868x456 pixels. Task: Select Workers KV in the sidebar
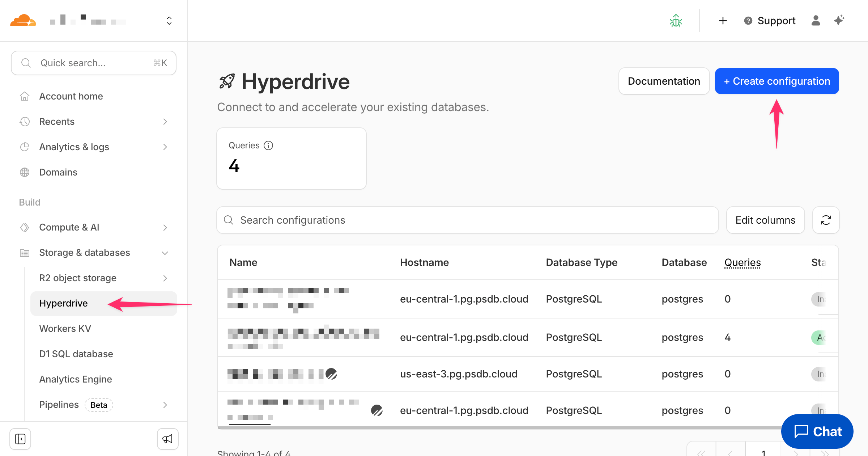[65, 328]
